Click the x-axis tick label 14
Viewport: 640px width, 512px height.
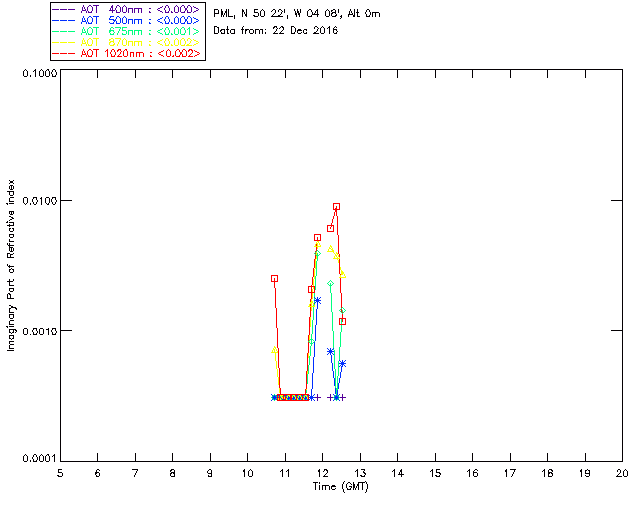point(398,473)
